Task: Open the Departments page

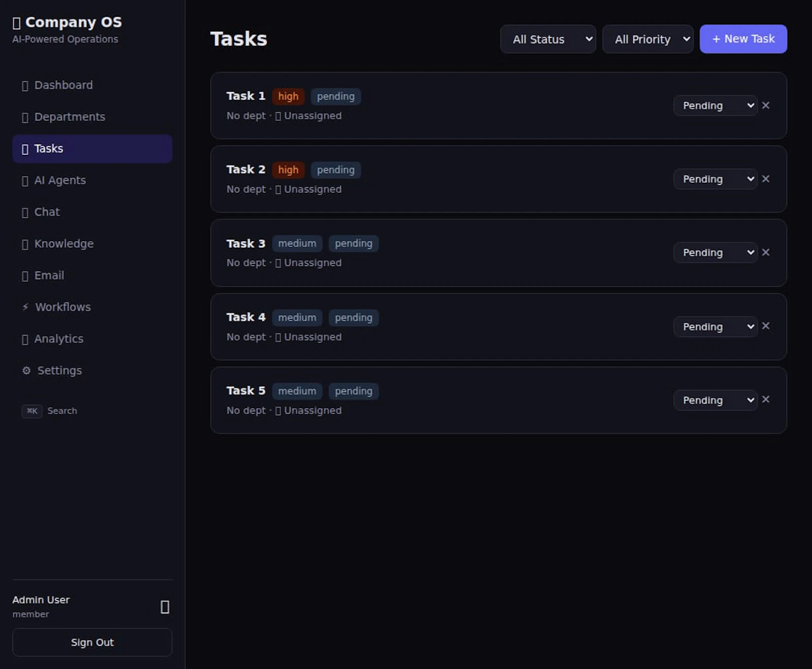Action: click(x=92, y=117)
